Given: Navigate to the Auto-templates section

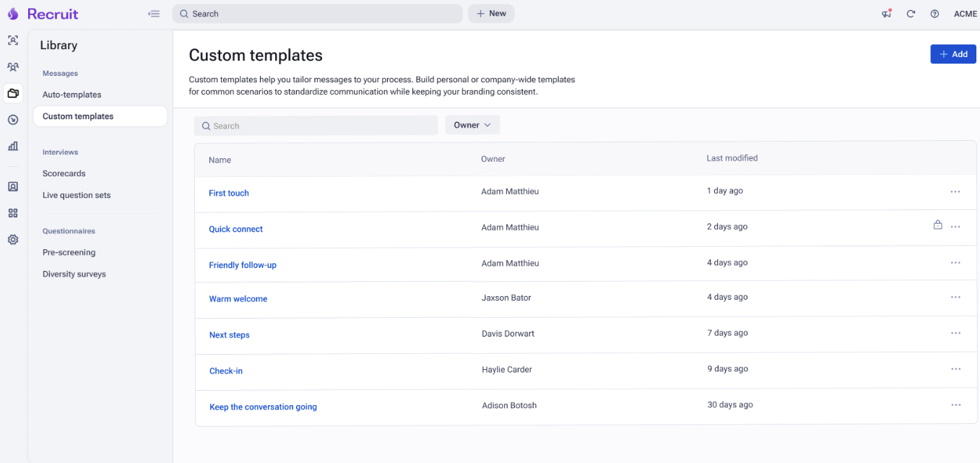Looking at the screenshot, I should [71, 94].
